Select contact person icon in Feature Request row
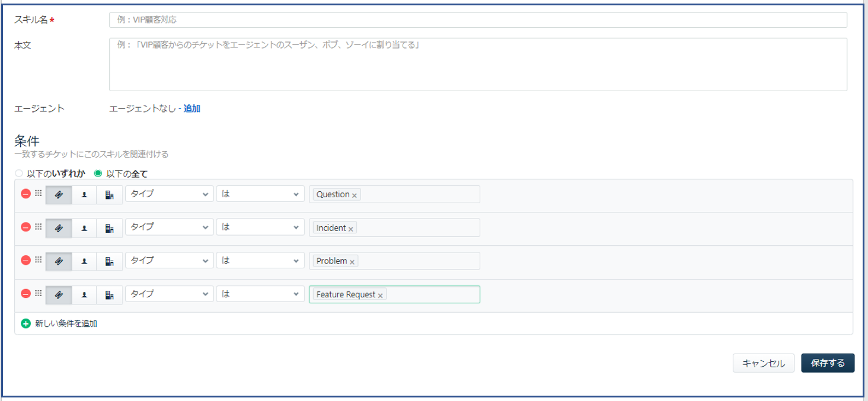Image resolution: width=868 pixels, height=401 pixels. [x=84, y=294]
